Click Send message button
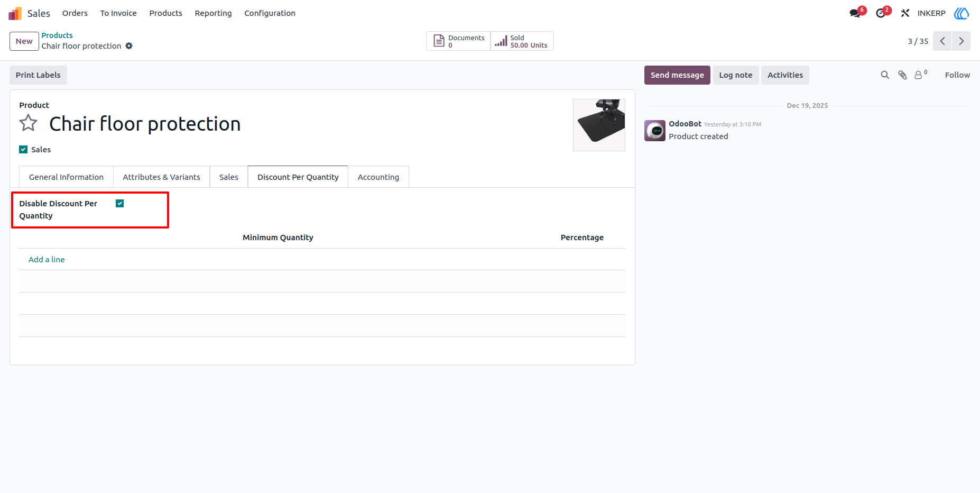The height and width of the screenshot is (493, 980). [x=677, y=75]
